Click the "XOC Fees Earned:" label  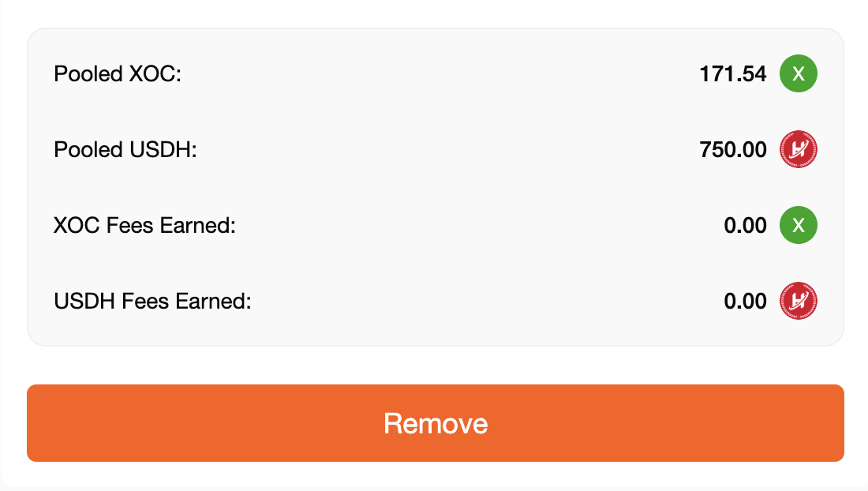[x=144, y=225]
